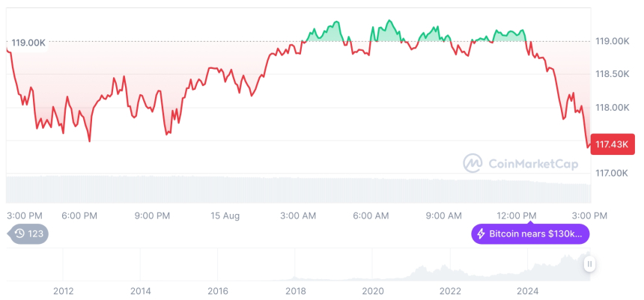Choose 2020 on the overview timeline
This screenshot has width=644, height=300.
click(x=373, y=290)
